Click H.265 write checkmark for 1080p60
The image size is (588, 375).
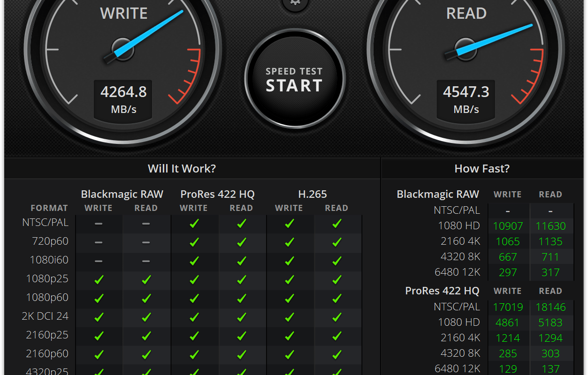click(289, 299)
